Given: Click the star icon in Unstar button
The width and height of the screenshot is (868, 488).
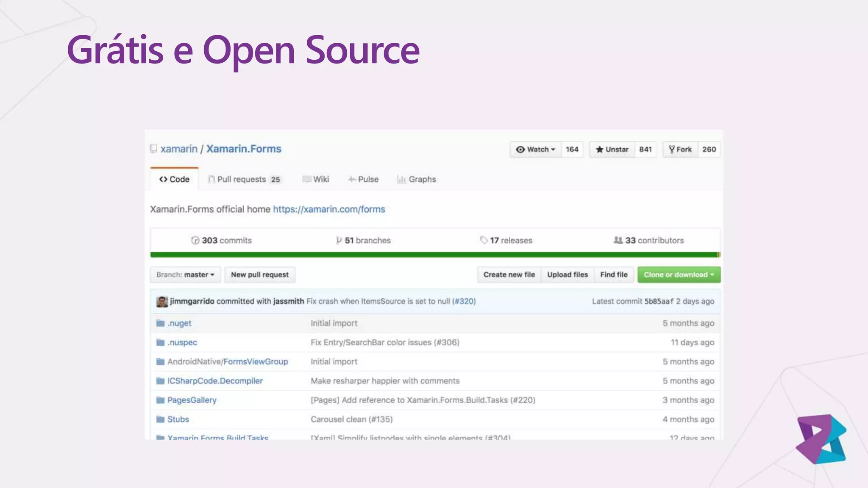Looking at the screenshot, I should pyautogui.click(x=599, y=150).
